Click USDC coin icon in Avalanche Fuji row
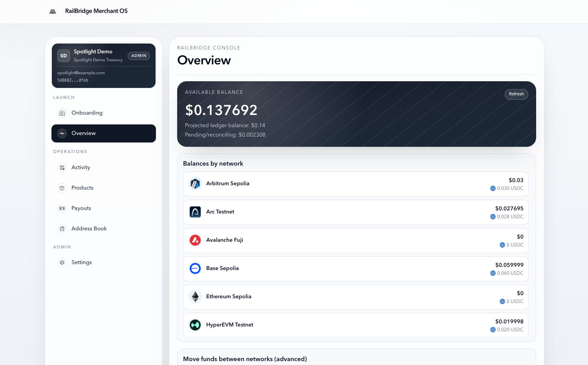588x365 pixels. [502, 245]
